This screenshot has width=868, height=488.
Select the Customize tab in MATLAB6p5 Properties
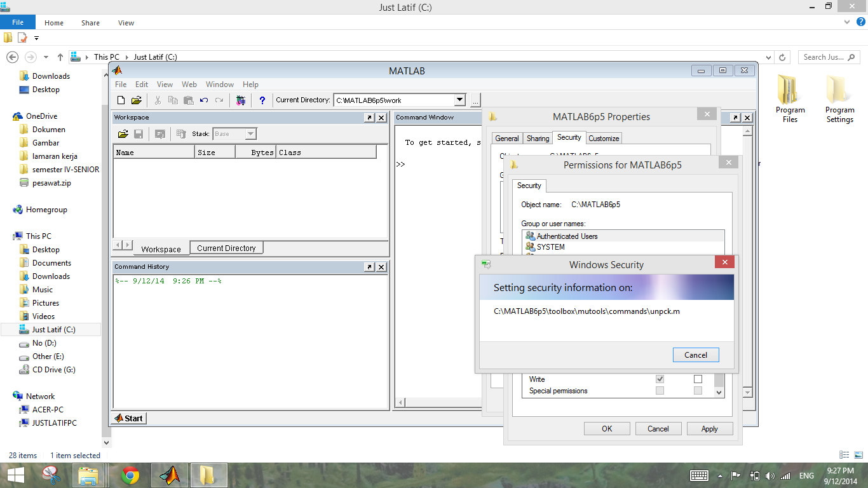604,139
